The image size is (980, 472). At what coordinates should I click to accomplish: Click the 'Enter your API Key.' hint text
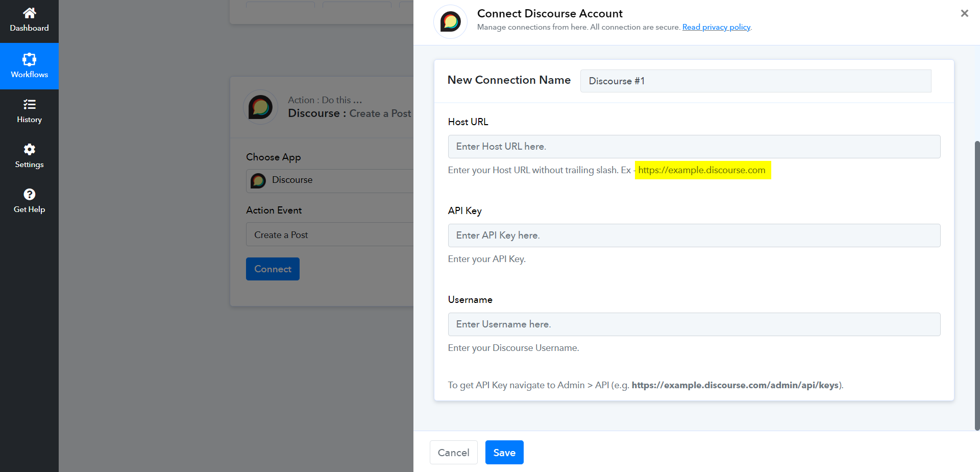click(x=486, y=259)
